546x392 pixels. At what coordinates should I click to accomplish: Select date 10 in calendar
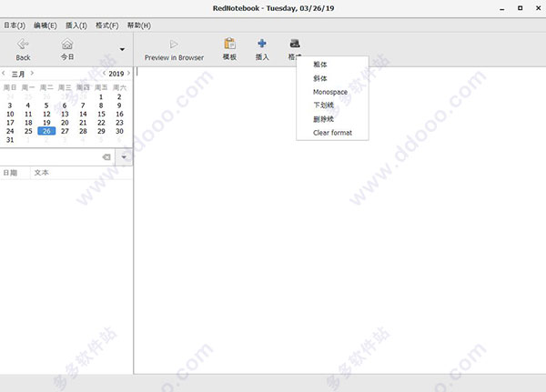point(10,115)
